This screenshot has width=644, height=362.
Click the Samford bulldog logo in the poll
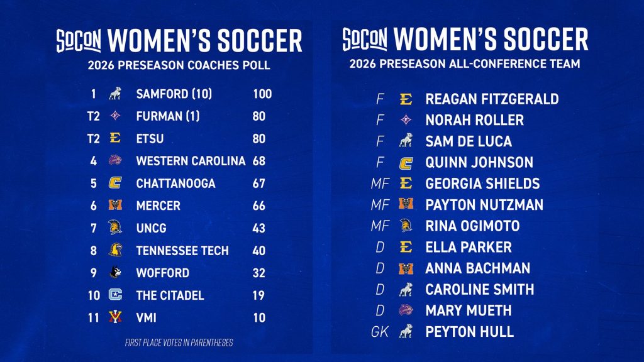click(x=115, y=94)
